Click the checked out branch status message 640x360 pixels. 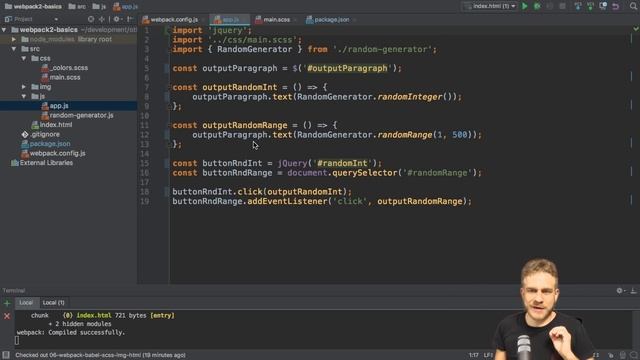pos(100,355)
